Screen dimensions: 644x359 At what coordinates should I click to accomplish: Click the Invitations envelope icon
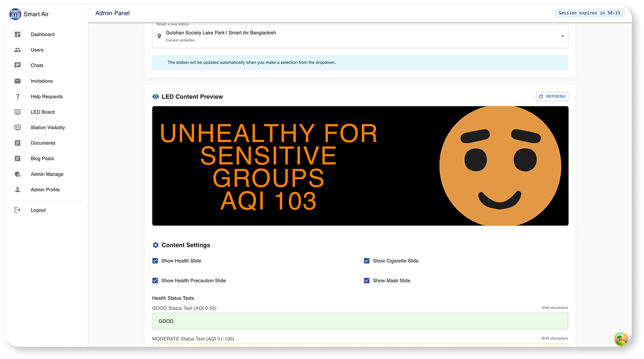point(18,81)
